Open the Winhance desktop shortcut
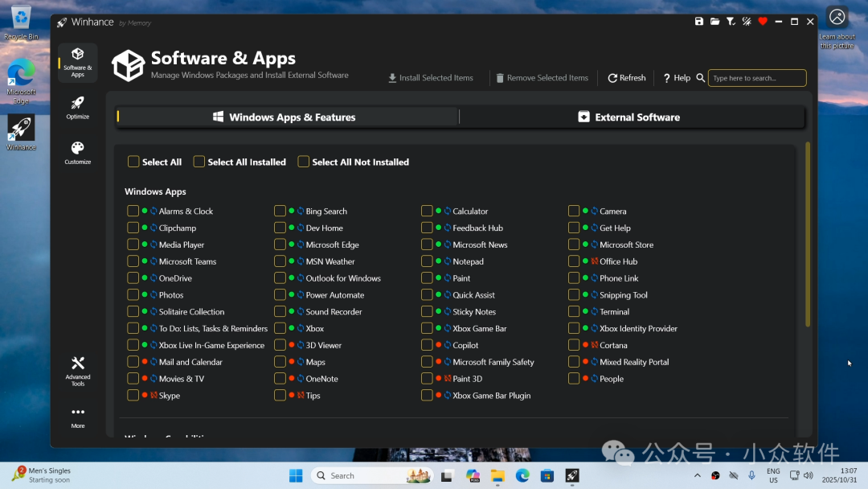868x489 pixels. click(x=21, y=133)
